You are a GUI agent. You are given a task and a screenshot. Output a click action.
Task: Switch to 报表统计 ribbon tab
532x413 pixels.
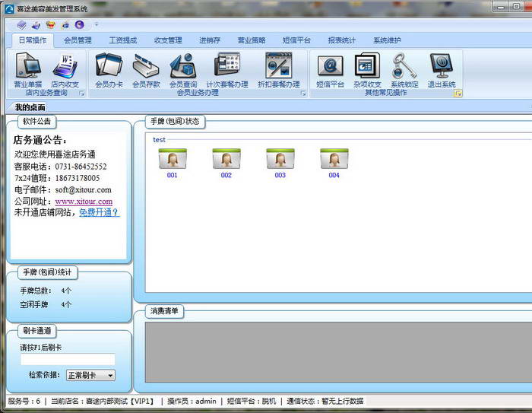coord(342,40)
